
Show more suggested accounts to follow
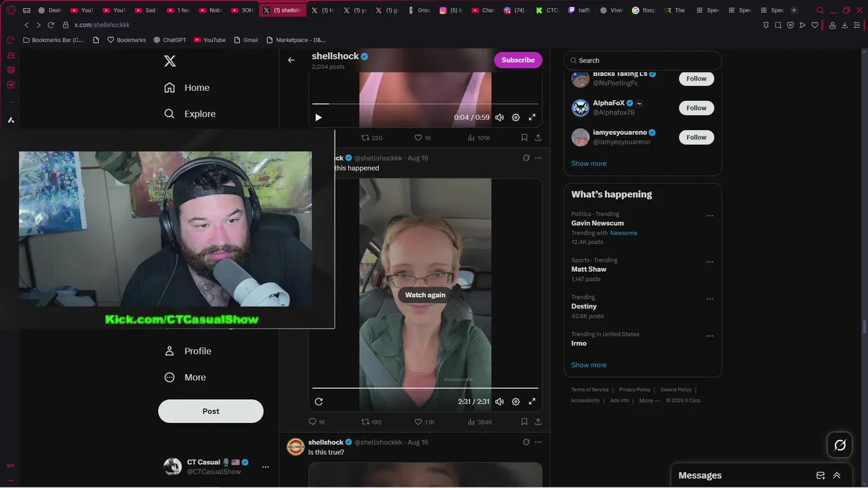(589, 163)
